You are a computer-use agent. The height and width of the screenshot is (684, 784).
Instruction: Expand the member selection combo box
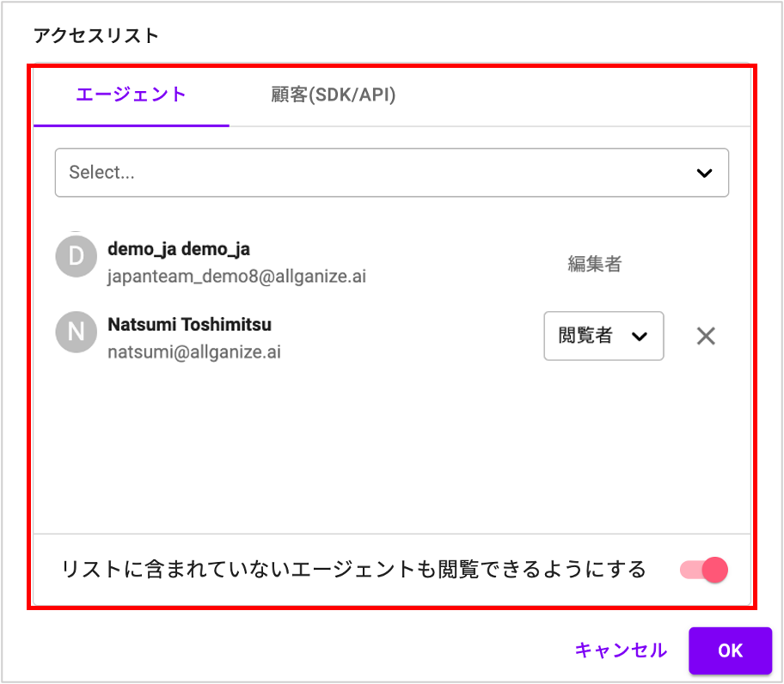pyautogui.click(x=392, y=172)
